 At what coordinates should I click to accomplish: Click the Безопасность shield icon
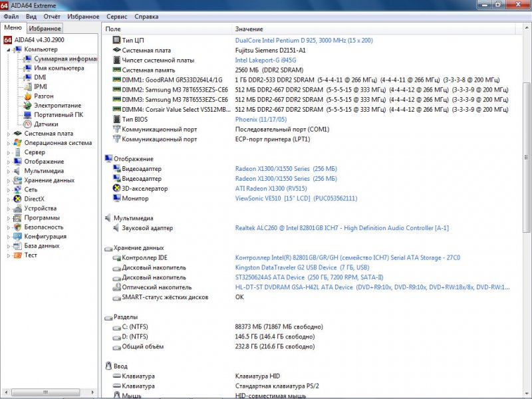(18, 227)
